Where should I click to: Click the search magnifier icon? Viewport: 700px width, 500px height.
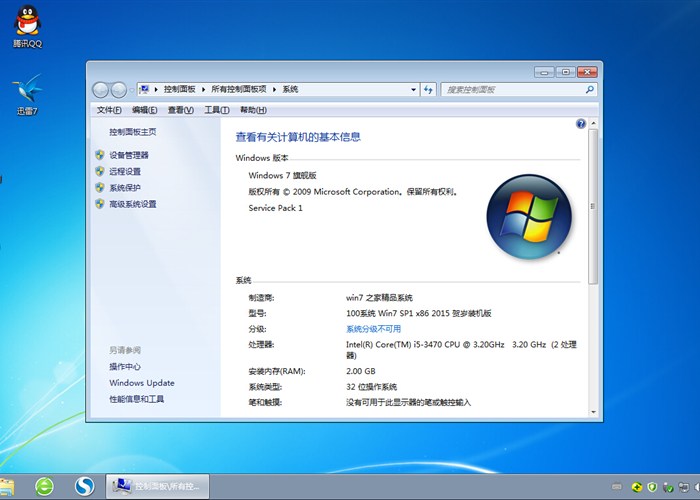[590, 89]
